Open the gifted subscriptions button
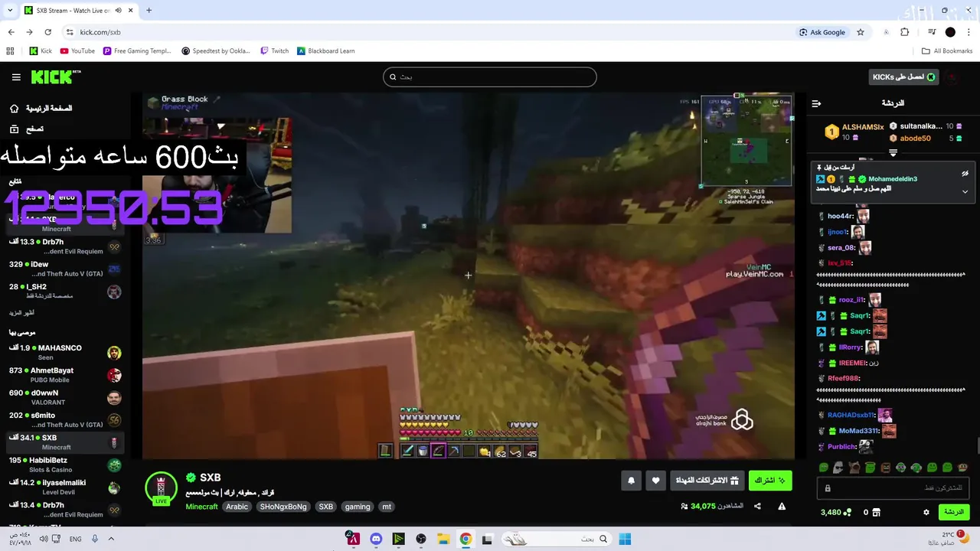 coord(707,481)
